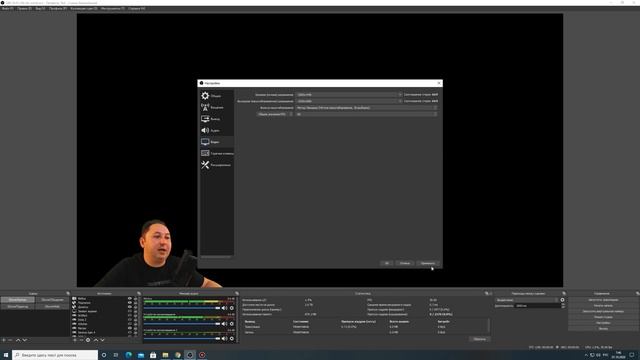Viewport: 640px width, 360px height.
Task: Open the scene transition type dropdown
Action: point(526,300)
